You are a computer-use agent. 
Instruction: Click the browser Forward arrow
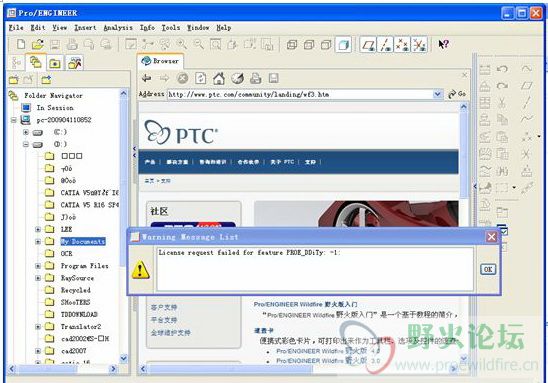click(164, 78)
